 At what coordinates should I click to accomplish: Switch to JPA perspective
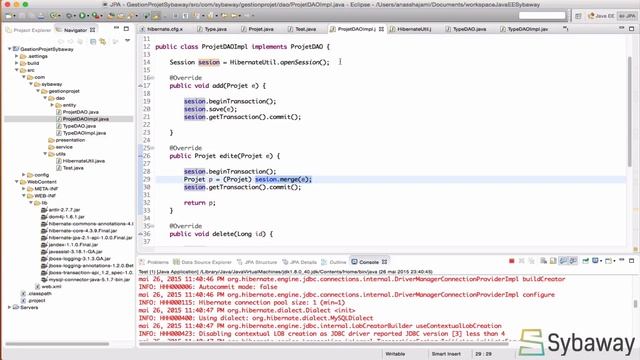[x=627, y=16]
